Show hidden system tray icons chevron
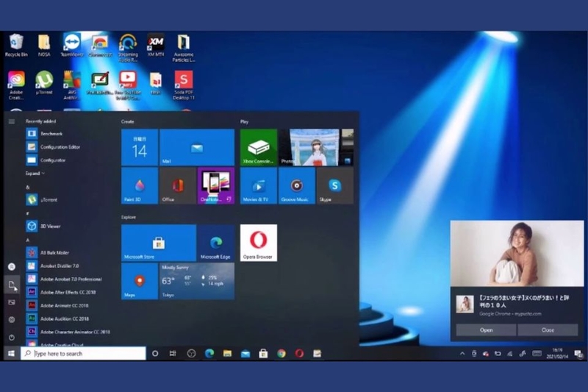 [462, 353]
